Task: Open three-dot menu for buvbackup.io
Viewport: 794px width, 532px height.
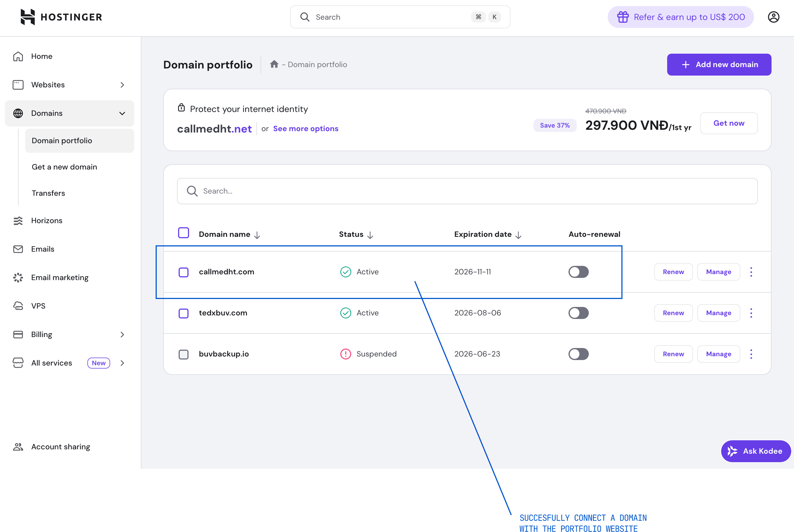Action: tap(751, 354)
